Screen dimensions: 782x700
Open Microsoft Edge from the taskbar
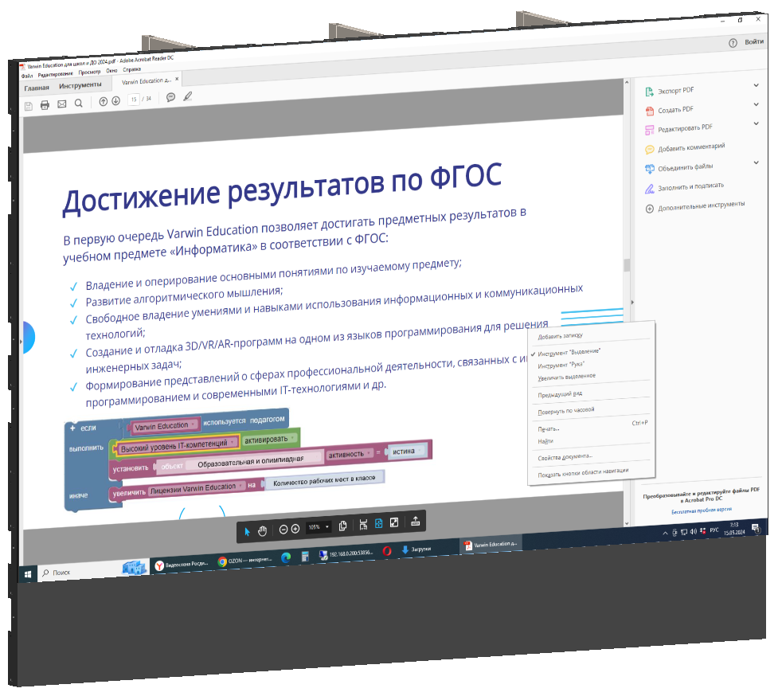pyautogui.click(x=286, y=558)
